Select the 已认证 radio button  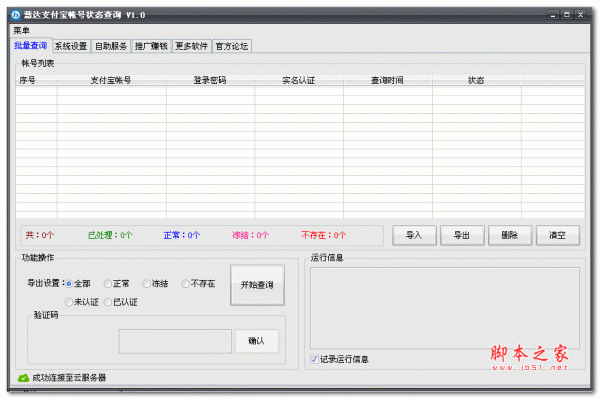pos(108,302)
